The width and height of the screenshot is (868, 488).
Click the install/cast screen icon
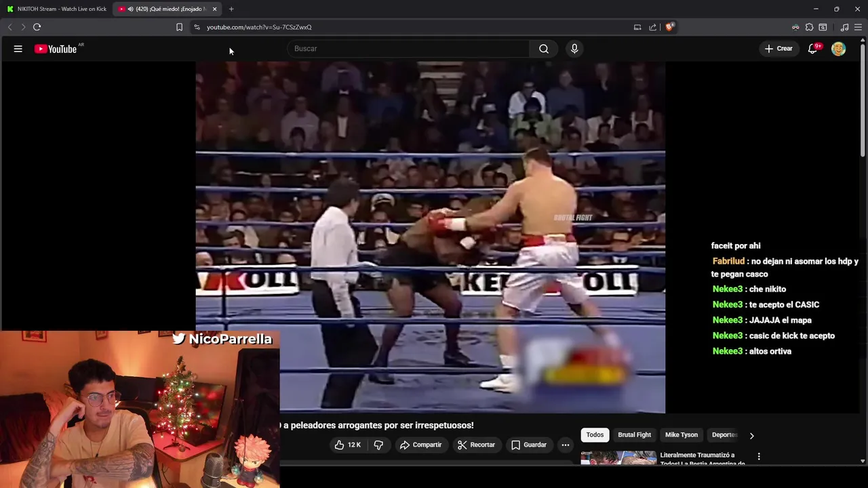(637, 27)
